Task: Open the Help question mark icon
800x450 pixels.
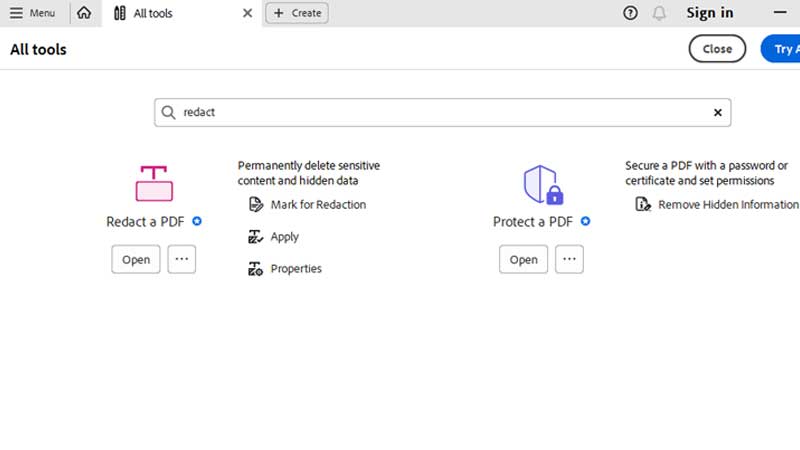Action: 630,13
